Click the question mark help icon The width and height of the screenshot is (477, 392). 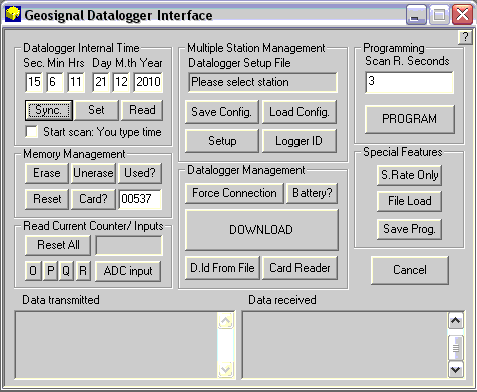[465, 37]
